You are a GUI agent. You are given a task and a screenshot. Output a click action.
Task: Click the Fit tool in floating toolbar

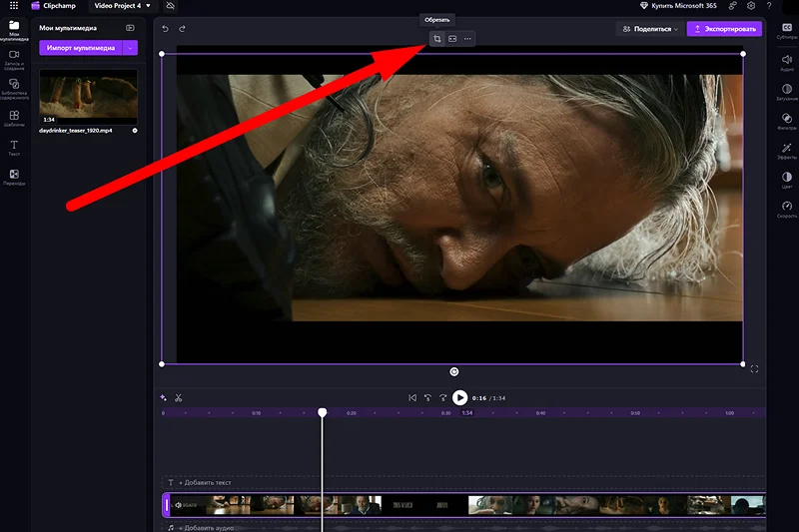452,39
